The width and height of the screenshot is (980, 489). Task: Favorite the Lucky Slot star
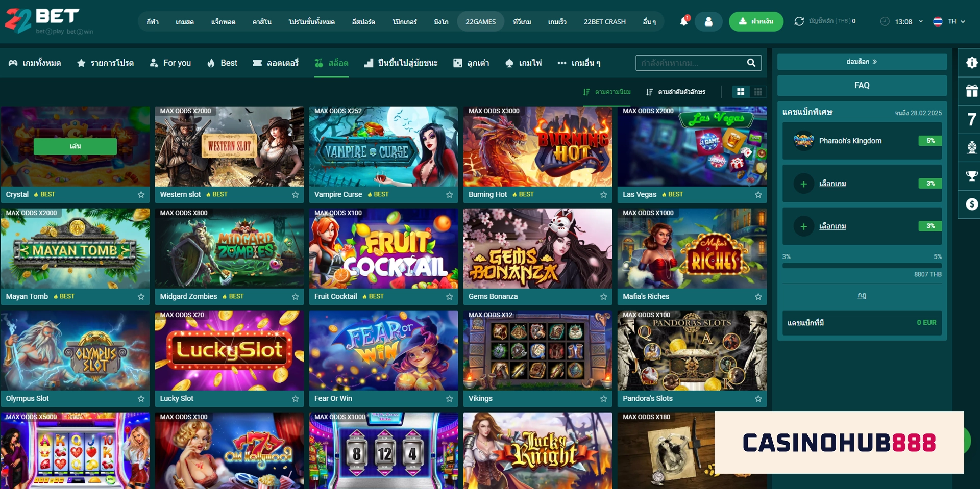pos(295,399)
